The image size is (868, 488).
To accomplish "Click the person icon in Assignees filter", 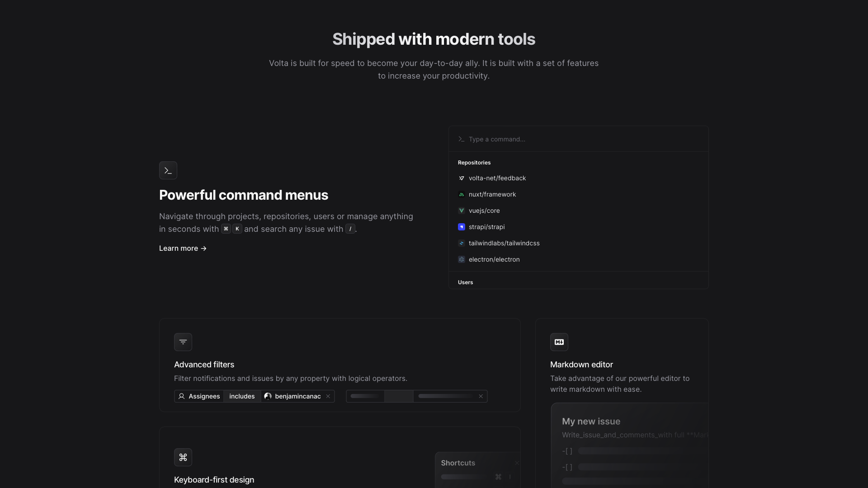I will pyautogui.click(x=182, y=396).
